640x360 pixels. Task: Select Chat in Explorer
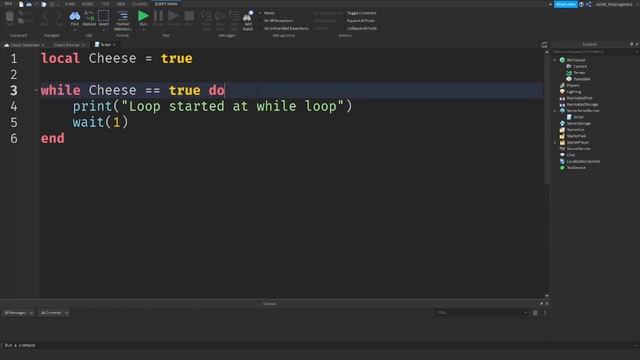[571, 155]
